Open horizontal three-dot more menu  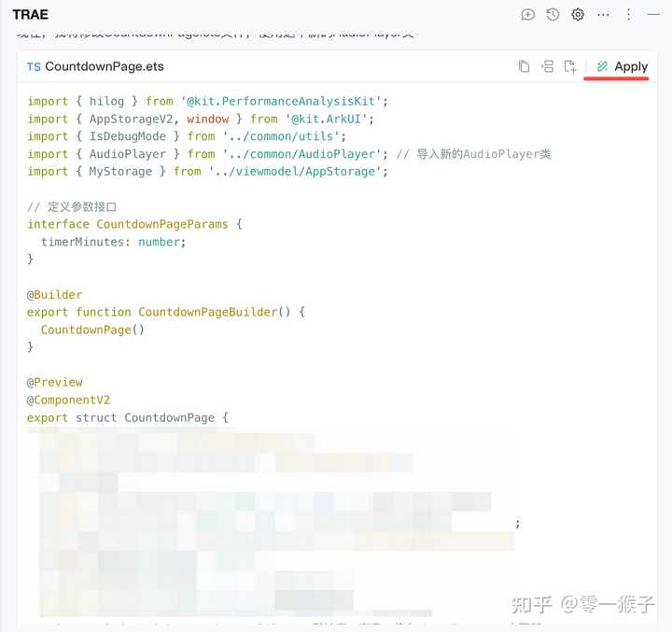click(604, 15)
